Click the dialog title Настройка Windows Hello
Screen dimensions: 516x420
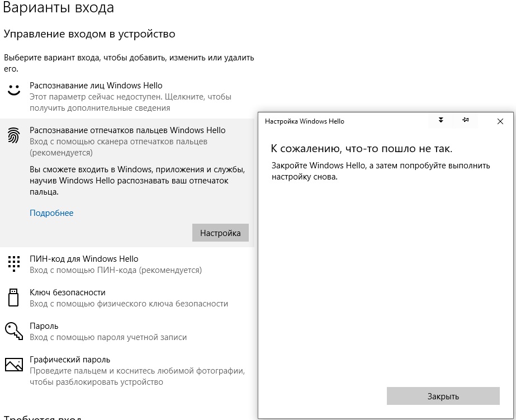(x=304, y=121)
